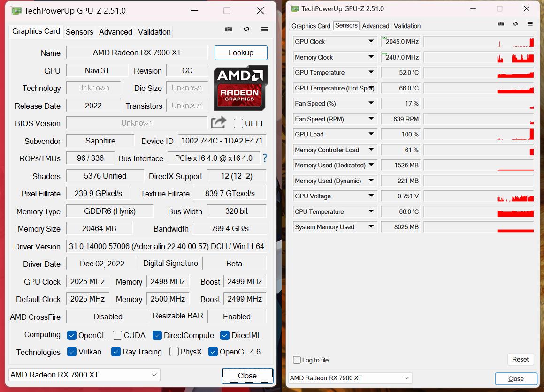Click the camera icon in the Sensors window

[x=501, y=23]
